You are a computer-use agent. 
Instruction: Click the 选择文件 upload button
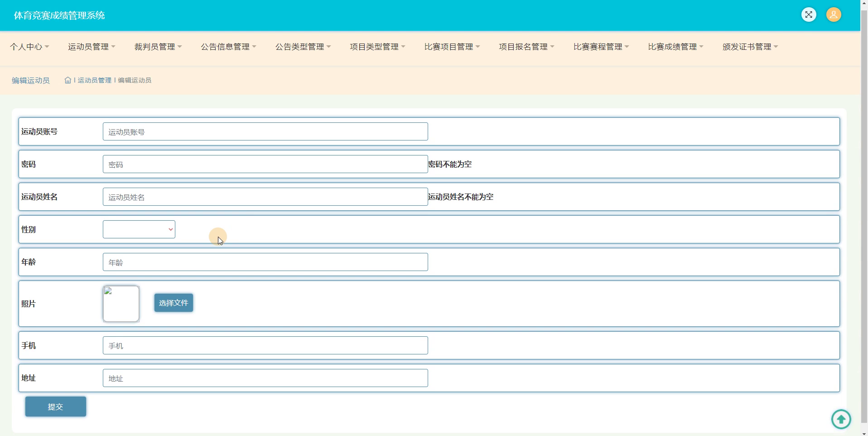click(x=174, y=303)
